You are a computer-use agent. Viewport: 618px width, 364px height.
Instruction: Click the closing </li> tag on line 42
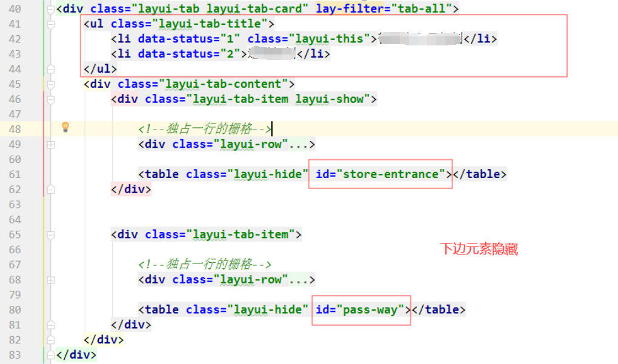coord(480,39)
